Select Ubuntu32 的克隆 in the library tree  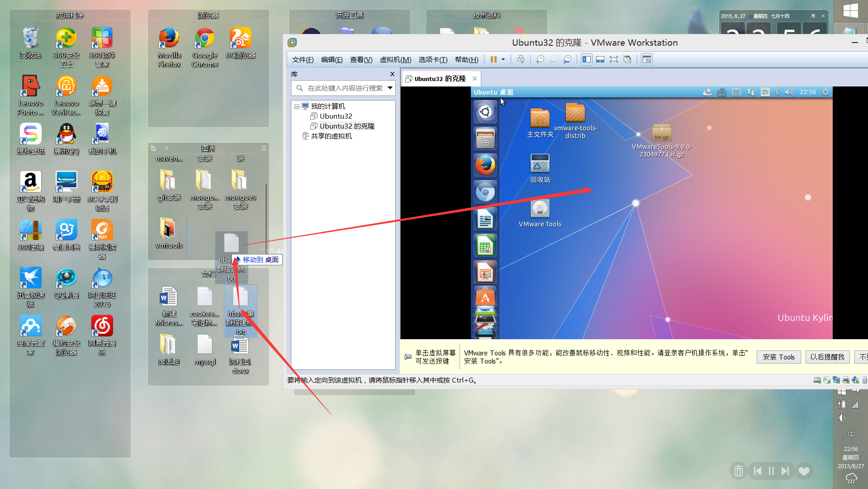347,126
